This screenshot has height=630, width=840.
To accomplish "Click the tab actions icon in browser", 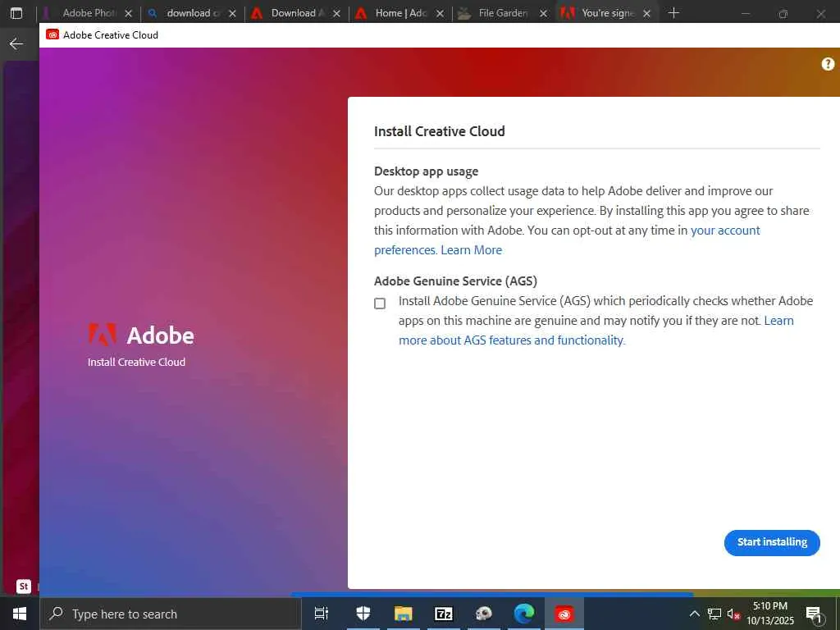I will (16, 13).
